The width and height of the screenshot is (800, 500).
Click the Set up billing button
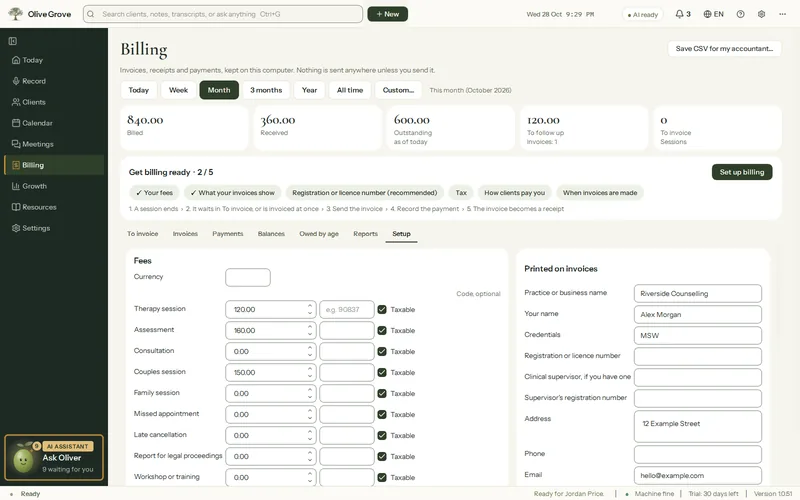coord(742,172)
